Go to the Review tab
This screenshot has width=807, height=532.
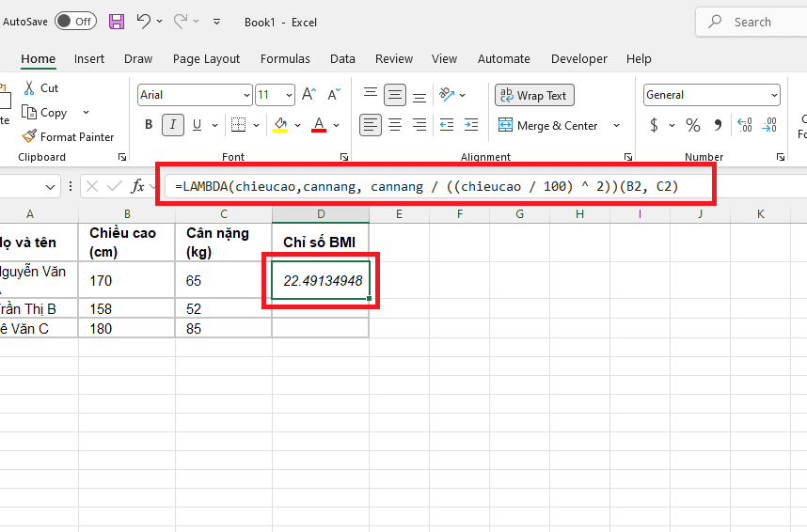pyautogui.click(x=394, y=58)
